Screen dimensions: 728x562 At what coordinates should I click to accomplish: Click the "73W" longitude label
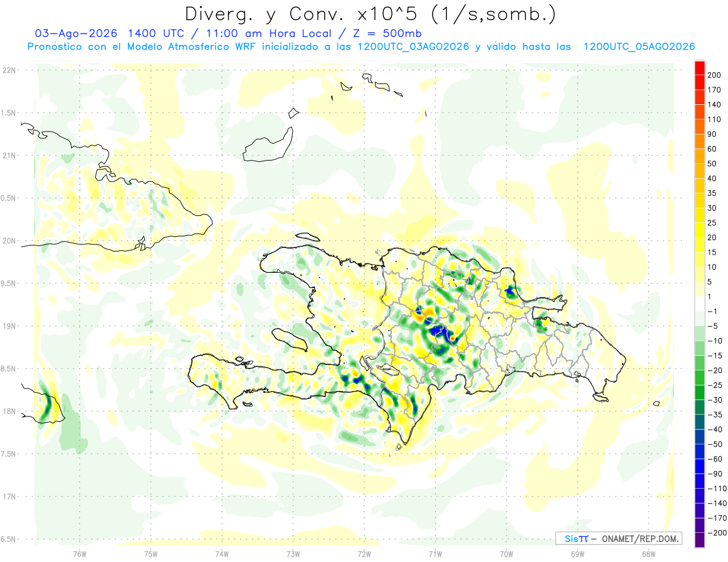click(x=293, y=553)
